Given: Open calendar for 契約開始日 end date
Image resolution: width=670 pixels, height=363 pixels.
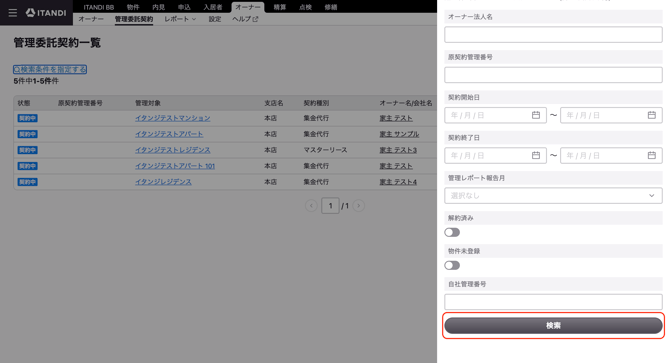Looking at the screenshot, I should coord(652,115).
